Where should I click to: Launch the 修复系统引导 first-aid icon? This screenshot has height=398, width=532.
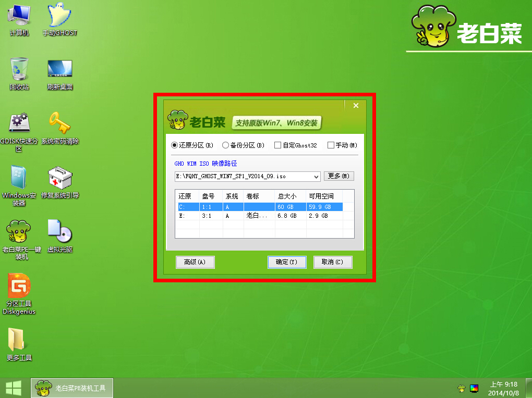coord(59,182)
